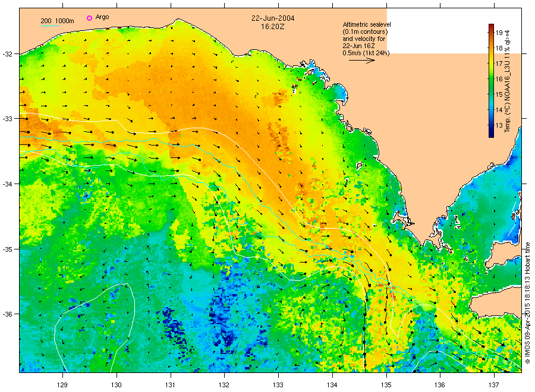Viewport: 535px width, 392px height.
Task: Click the velocity reference arrow in the legend
Action: coord(362,61)
